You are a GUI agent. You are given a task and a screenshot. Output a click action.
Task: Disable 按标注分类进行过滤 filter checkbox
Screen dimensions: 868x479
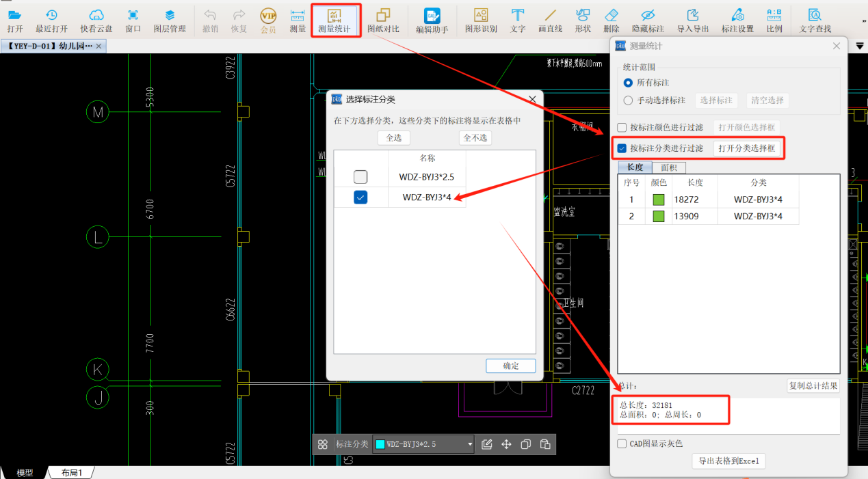[x=622, y=148]
